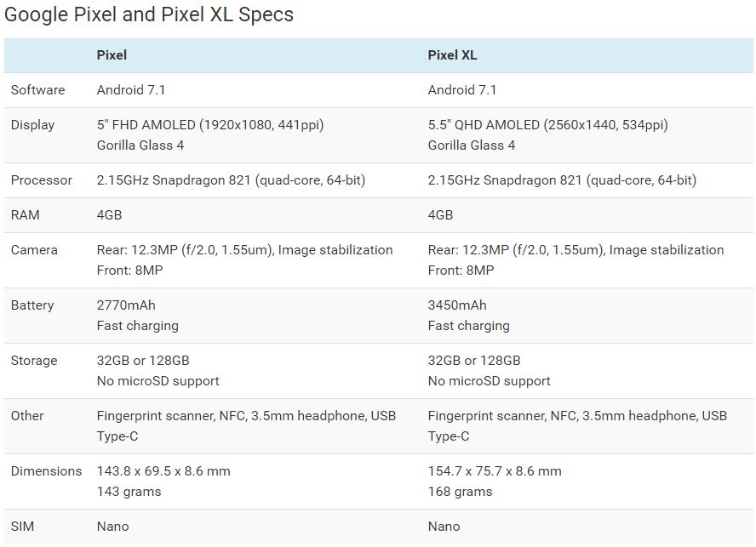Click the Storage row label
The width and height of the screenshot is (756, 547).
(34, 361)
